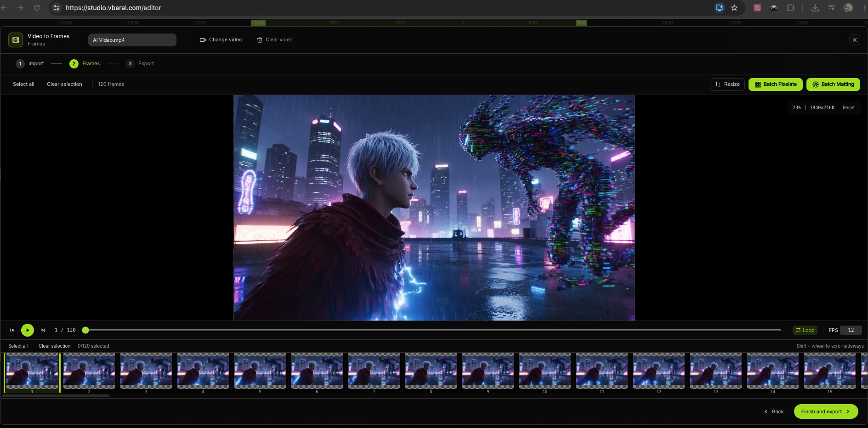Click the install app icon in address bar
The height and width of the screenshot is (428, 868).
pyautogui.click(x=720, y=8)
